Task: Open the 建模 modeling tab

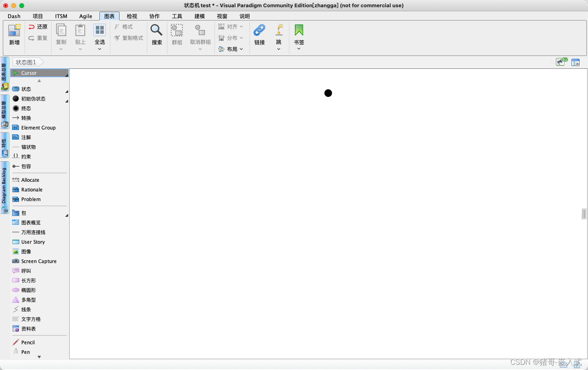Action: [200, 16]
